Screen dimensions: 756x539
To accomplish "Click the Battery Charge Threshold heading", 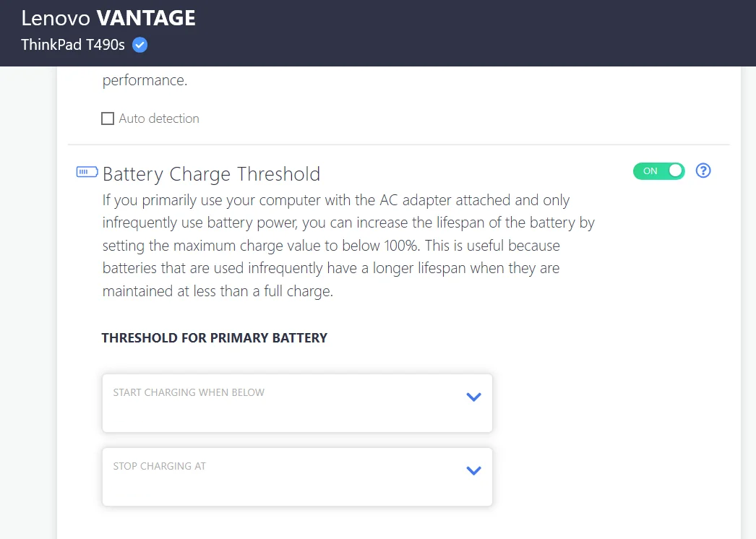I will click(211, 174).
